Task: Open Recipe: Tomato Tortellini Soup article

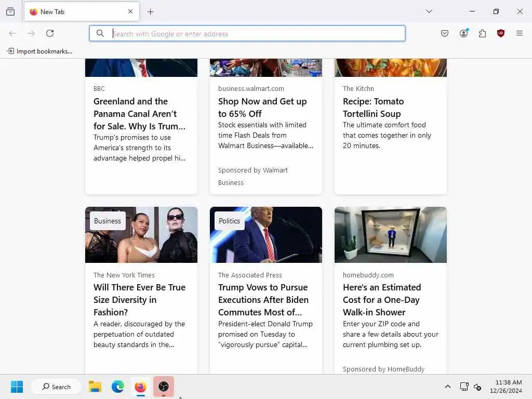Action: click(373, 107)
